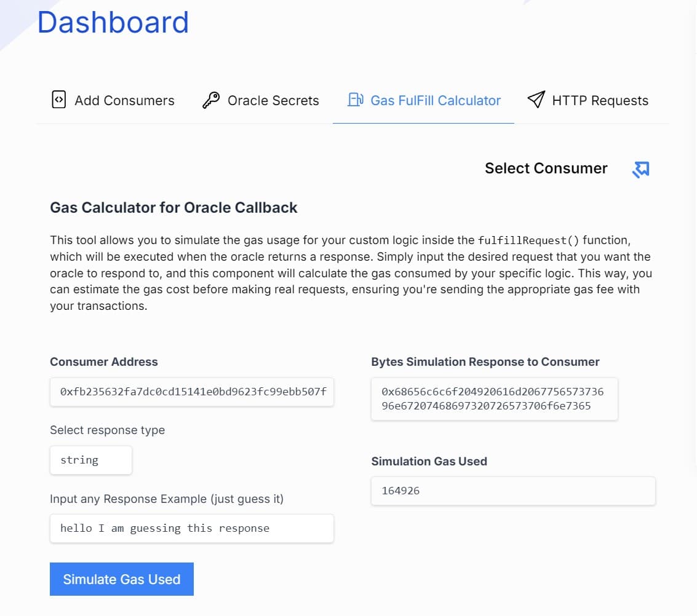Click the Select response type label

(x=107, y=430)
